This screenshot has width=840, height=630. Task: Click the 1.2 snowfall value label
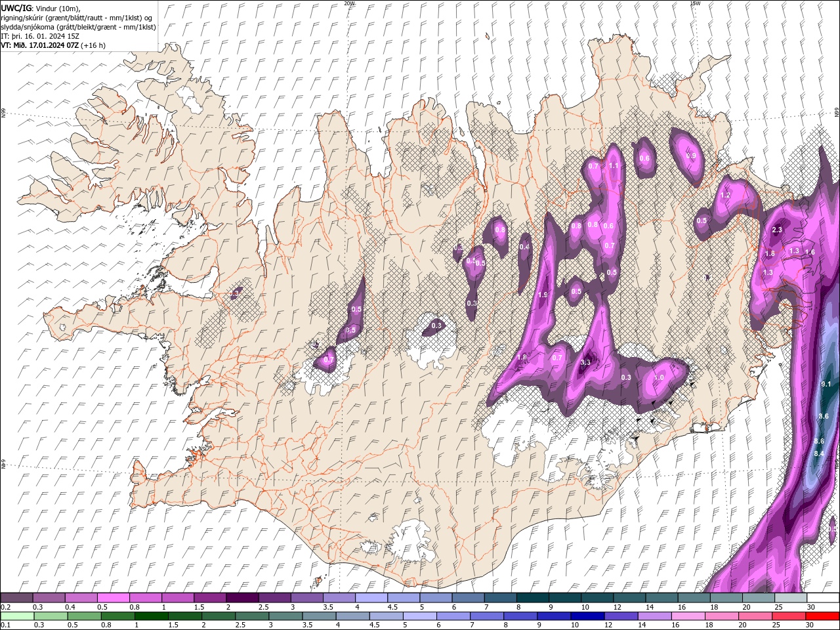click(x=725, y=196)
